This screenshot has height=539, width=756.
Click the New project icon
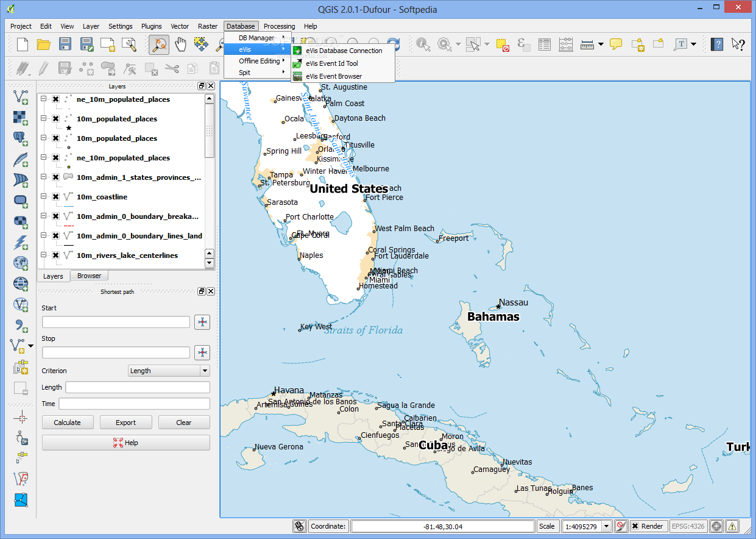23,44
